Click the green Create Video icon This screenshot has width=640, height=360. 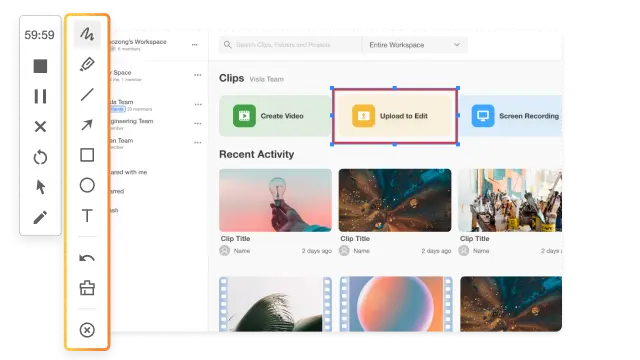point(244,116)
